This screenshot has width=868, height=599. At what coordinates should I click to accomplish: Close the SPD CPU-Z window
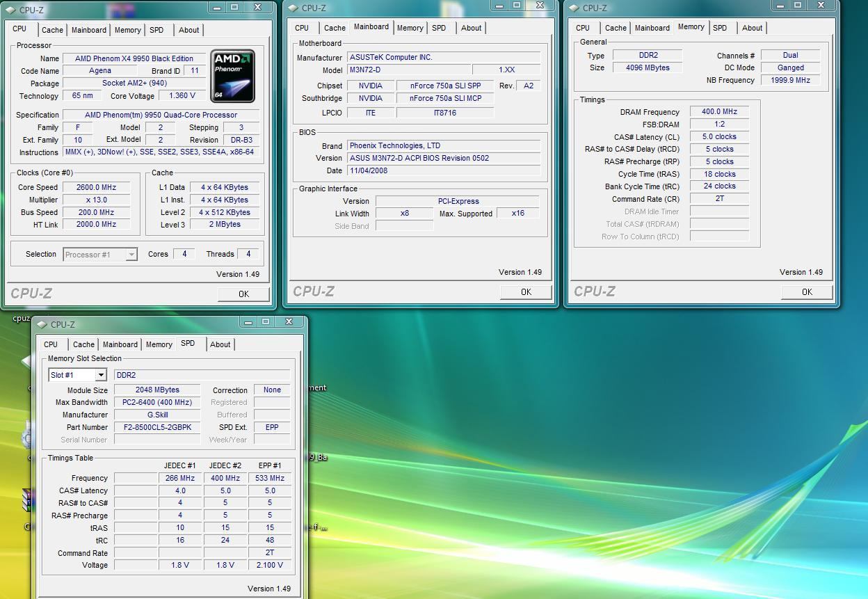[x=289, y=321]
